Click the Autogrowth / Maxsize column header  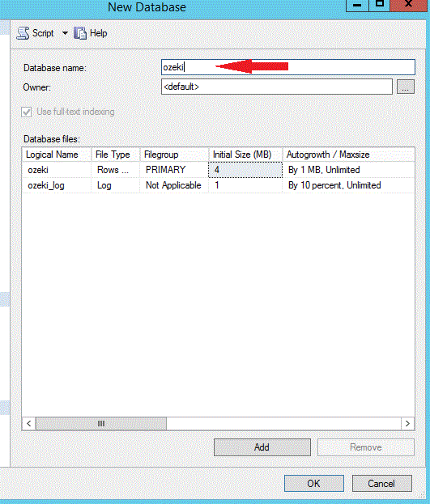(348, 155)
